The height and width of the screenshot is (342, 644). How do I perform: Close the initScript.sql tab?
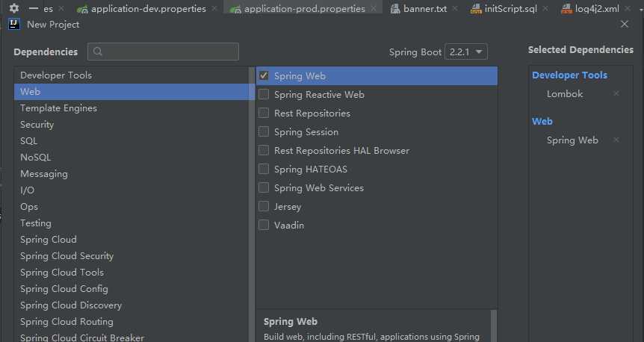click(545, 8)
